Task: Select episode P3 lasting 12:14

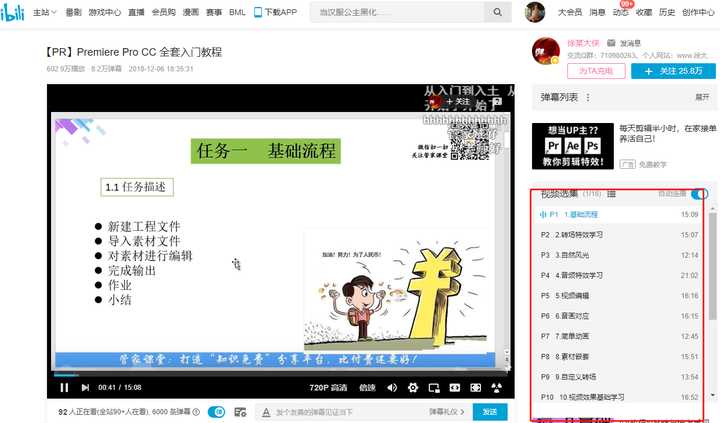Action: tap(620, 255)
